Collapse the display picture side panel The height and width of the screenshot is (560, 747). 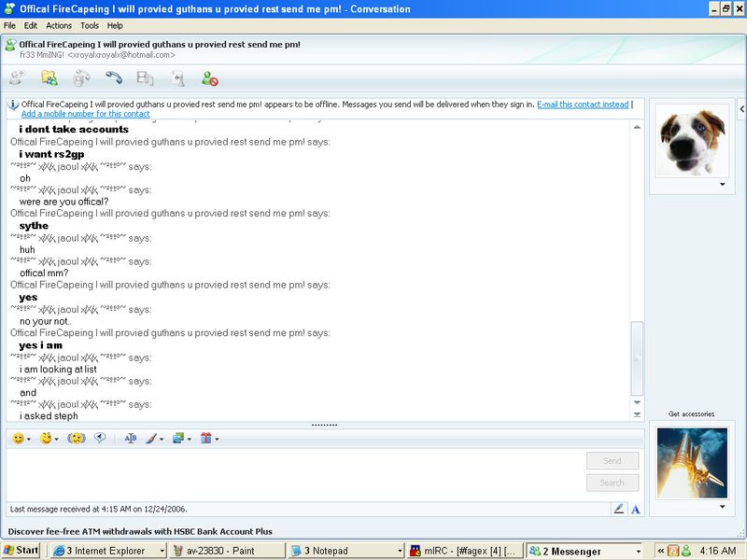[x=741, y=109]
